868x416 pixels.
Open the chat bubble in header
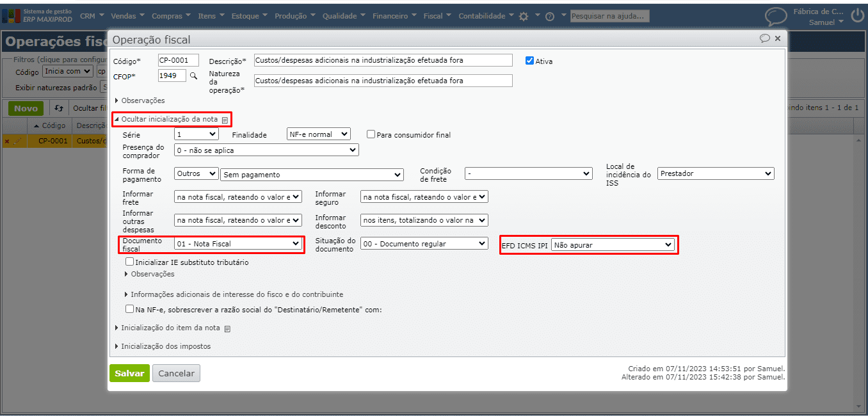pos(776,17)
